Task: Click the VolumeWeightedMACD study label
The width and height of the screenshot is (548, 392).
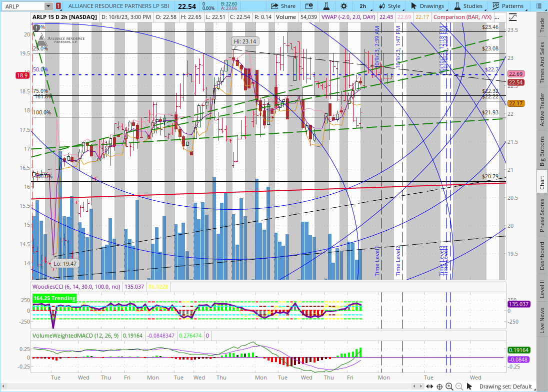Action: coord(75,336)
